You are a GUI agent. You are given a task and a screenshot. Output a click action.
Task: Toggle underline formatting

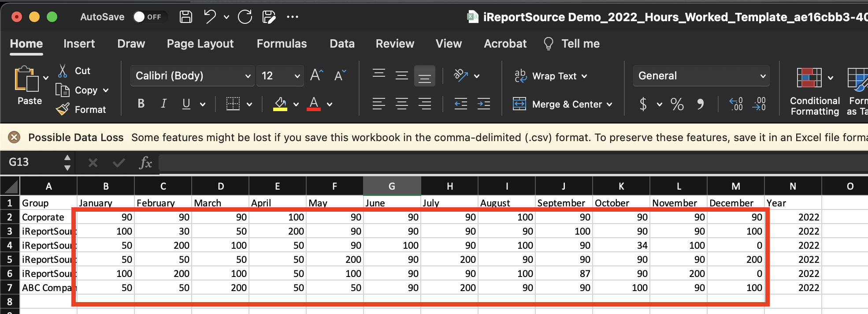pyautogui.click(x=186, y=104)
